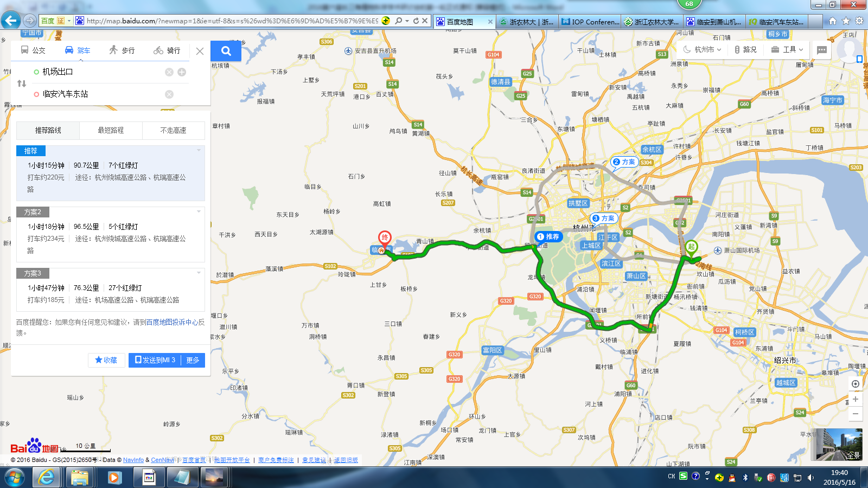The image size is (868, 488).
Task: Close the 百度地图 browser tab
Action: [490, 22]
